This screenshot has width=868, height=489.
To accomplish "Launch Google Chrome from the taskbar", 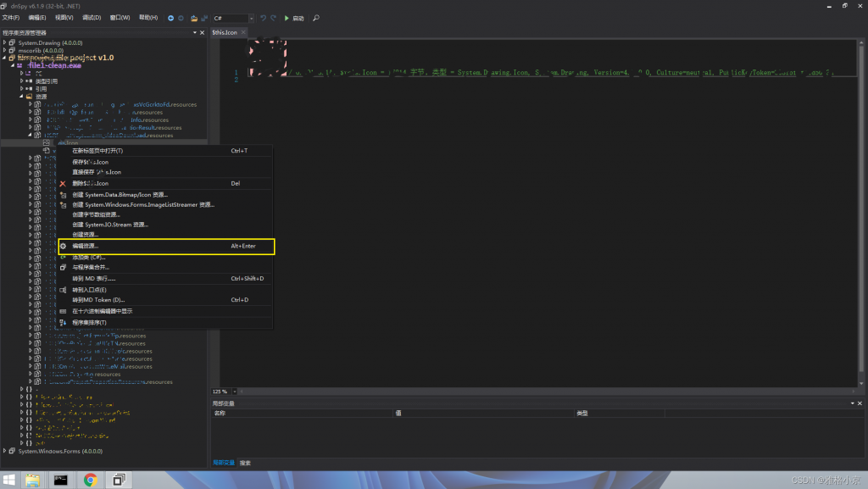I will pyautogui.click(x=90, y=481).
